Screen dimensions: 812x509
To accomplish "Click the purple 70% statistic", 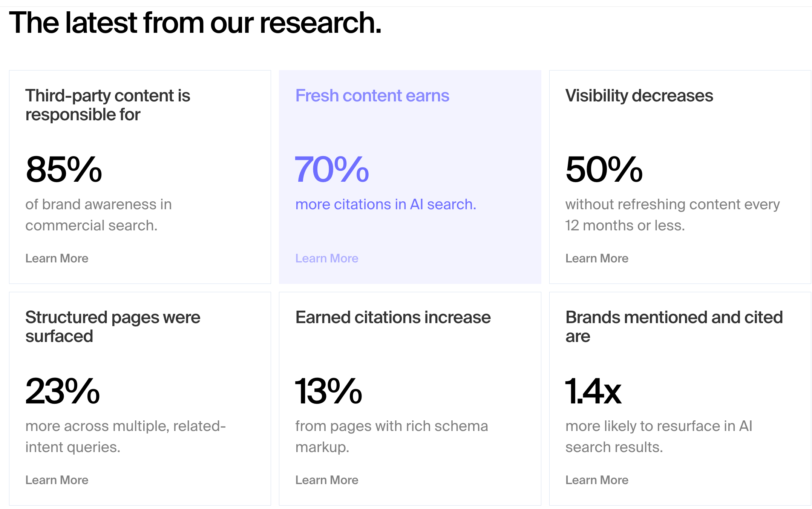I will click(x=332, y=170).
